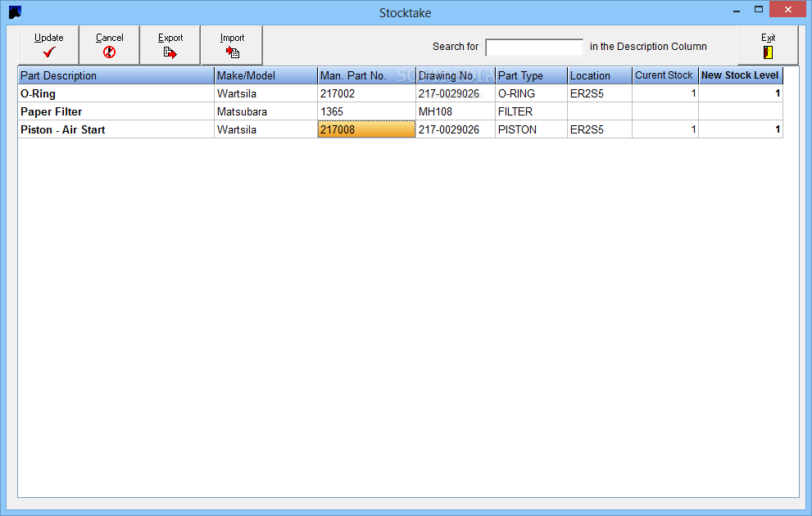Viewport: 812px width, 516px height.
Task: Click empty Curent Stock cell for Paper Filter
Action: pyautogui.click(x=665, y=111)
